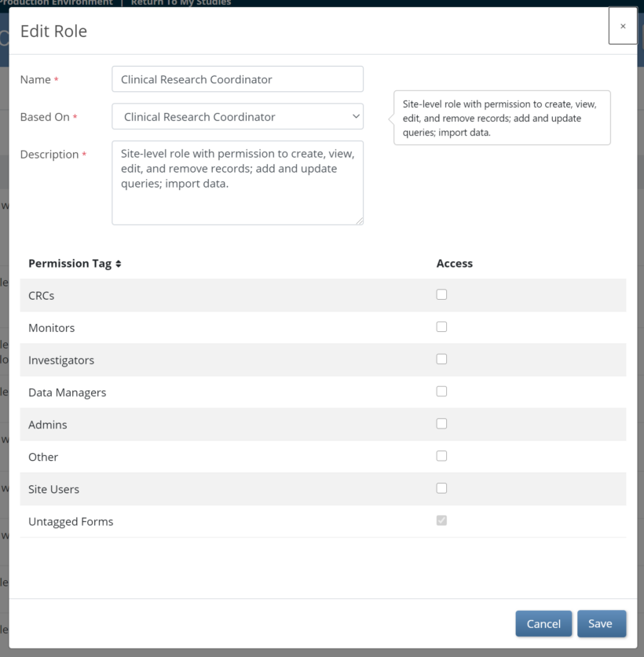Enable access for the Other tag

(441, 455)
